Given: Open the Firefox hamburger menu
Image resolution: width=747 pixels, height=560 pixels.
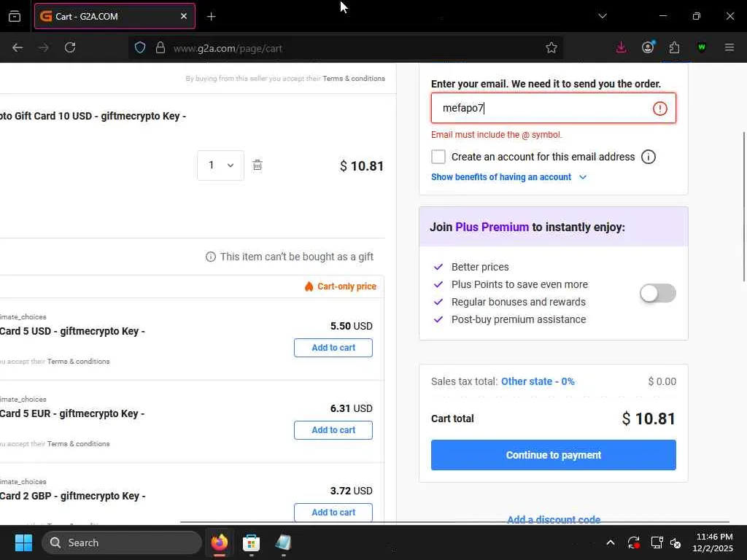Looking at the screenshot, I should pos(729,47).
